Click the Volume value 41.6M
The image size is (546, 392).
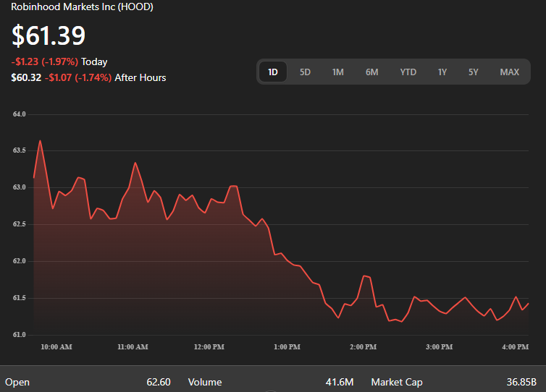[x=339, y=382]
